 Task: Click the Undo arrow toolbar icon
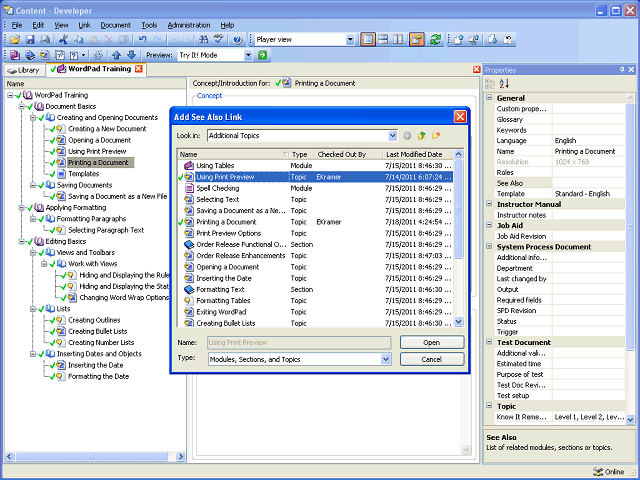(142, 40)
